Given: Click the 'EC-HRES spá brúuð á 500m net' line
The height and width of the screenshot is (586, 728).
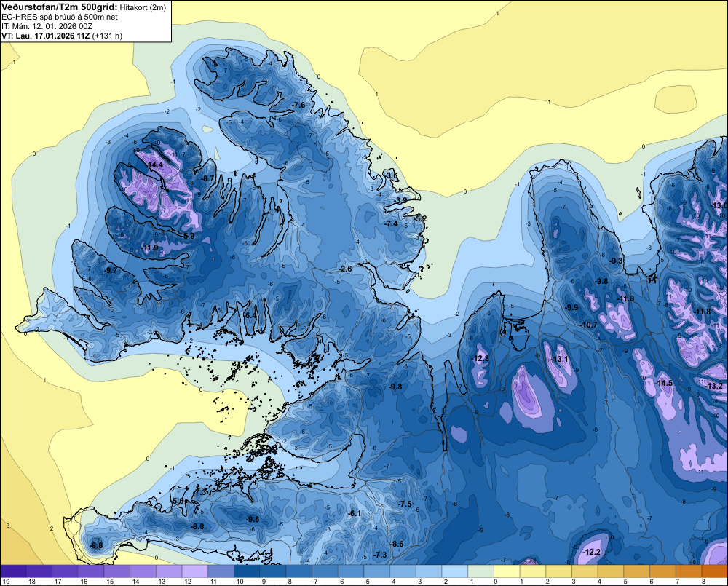Looking at the screenshot, I should click(x=60, y=17).
